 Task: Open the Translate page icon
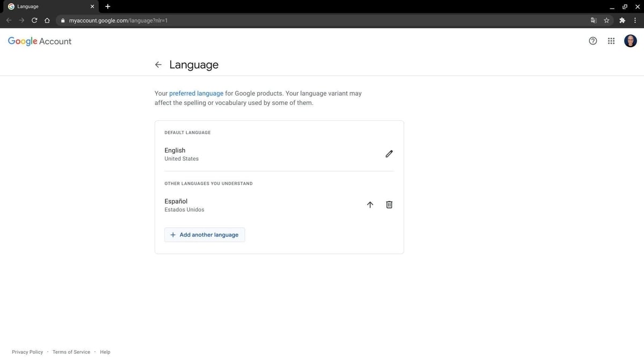click(x=593, y=20)
